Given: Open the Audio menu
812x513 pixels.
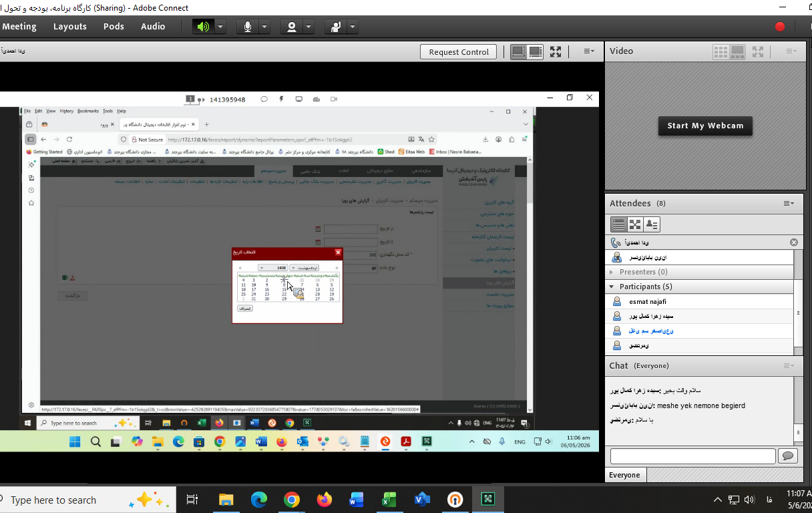Looking at the screenshot, I should coord(153,27).
